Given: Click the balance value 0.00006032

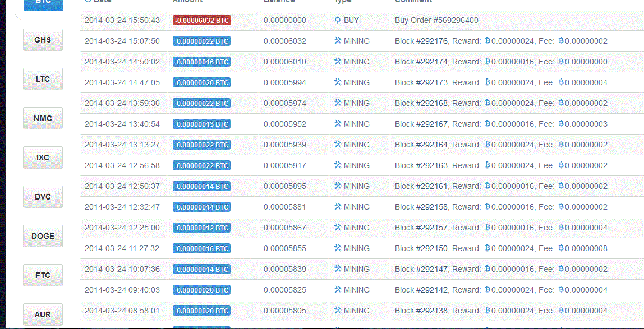Looking at the screenshot, I should pyautogui.click(x=284, y=41).
